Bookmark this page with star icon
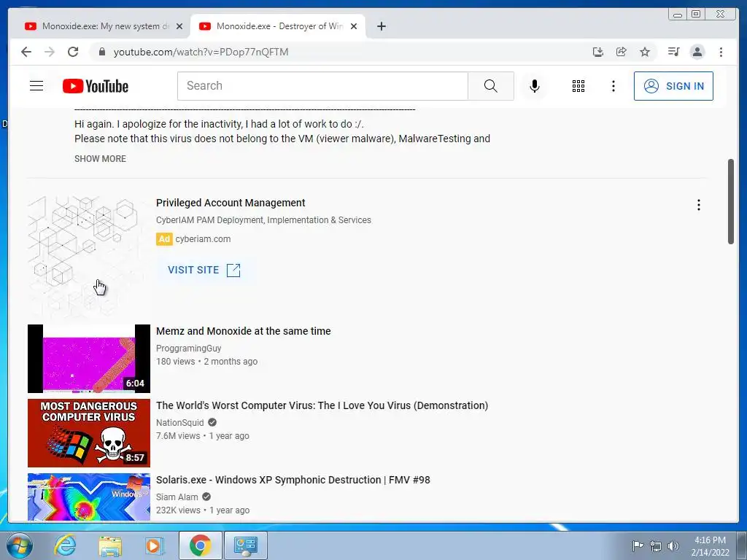The image size is (747, 560). (645, 52)
